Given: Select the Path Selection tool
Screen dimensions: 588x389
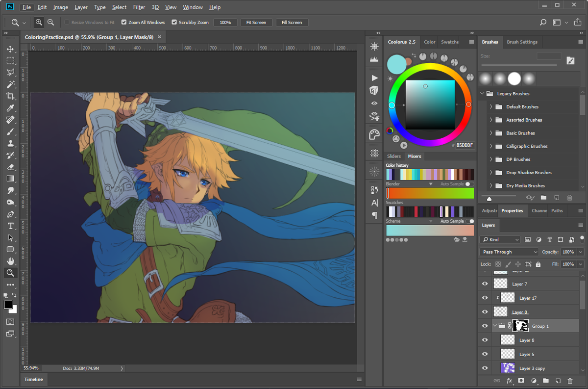Looking at the screenshot, I should [10, 238].
